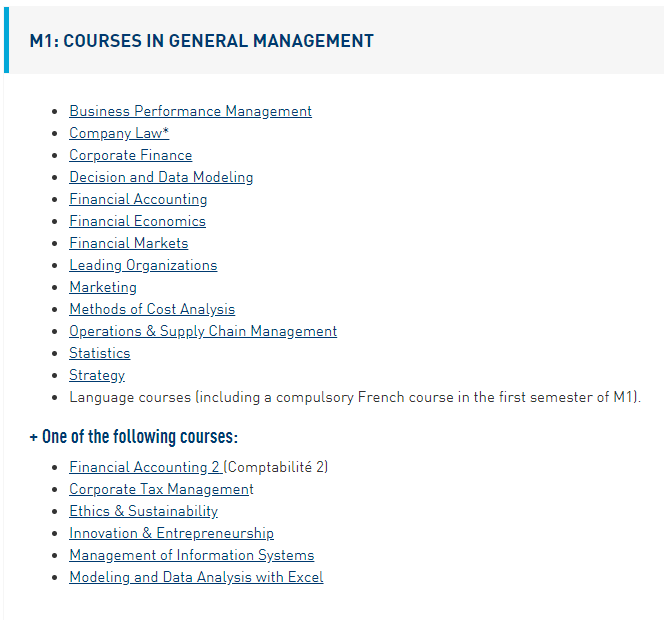Image resolution: width=664 pixels, height=620 pixels.
Task: Go to the Financial Markets course
Action: [x=128, y=243]
